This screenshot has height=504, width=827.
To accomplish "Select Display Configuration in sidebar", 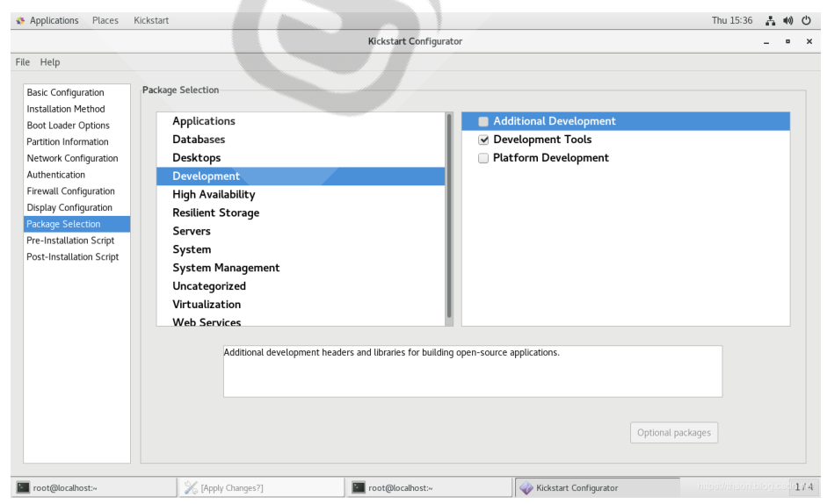I will coord(76,207).
